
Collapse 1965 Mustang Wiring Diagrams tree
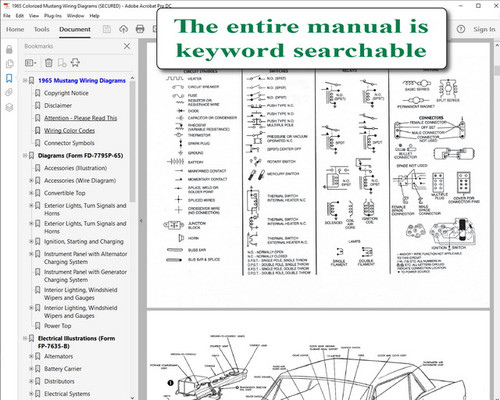click(x=25, y=80)
